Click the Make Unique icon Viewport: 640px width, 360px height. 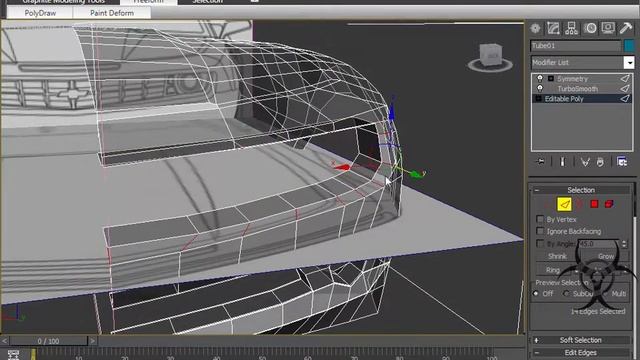[585, 162]
